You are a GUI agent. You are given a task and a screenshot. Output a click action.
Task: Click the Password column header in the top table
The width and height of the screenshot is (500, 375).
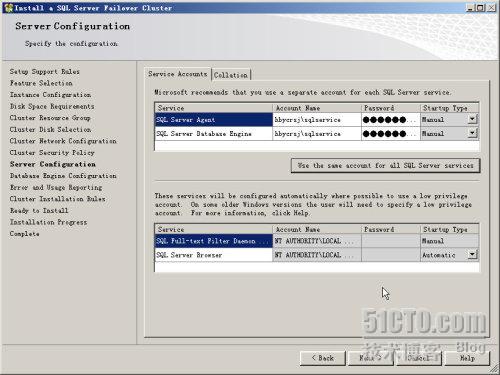pyautogui.click(x=390, y=108)
